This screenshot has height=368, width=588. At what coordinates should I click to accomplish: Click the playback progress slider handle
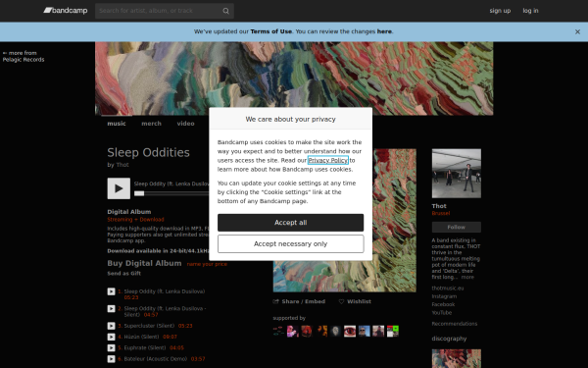(x=139, y=193)
